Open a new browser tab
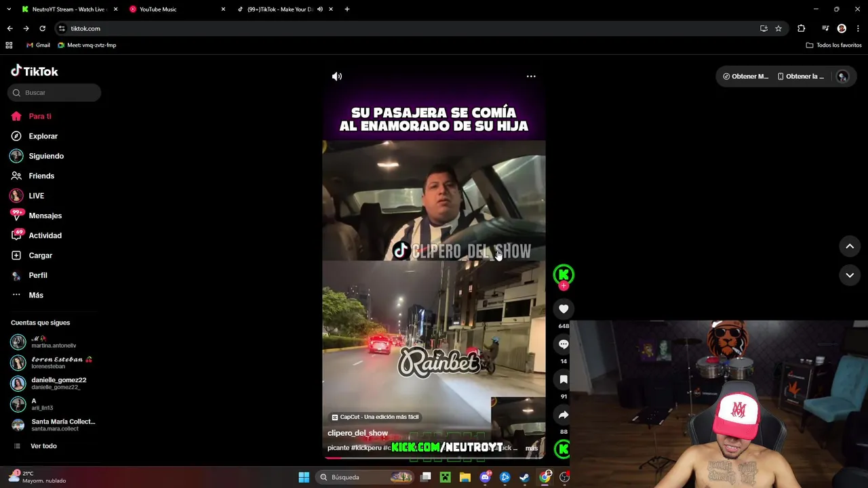 coord(347,9)
